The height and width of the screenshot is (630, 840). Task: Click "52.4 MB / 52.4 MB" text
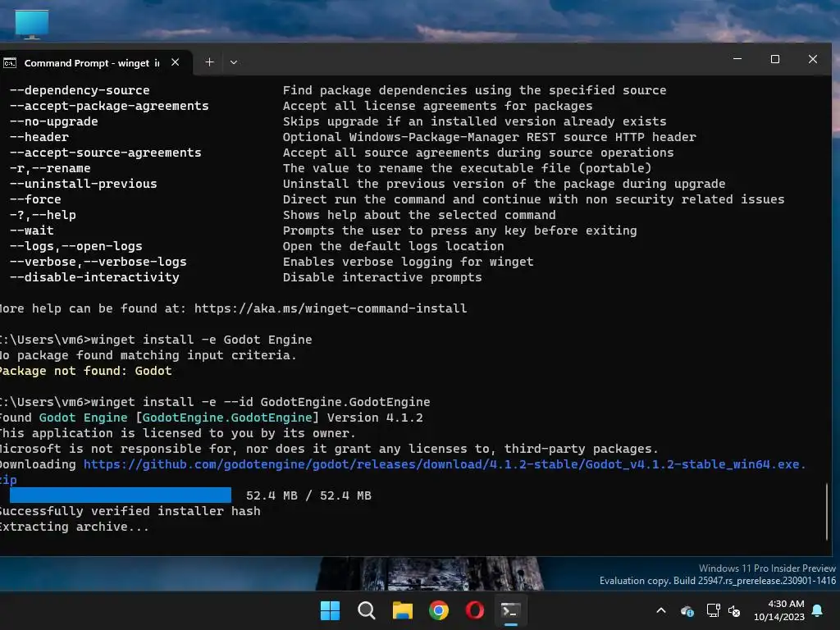point(308,495)
